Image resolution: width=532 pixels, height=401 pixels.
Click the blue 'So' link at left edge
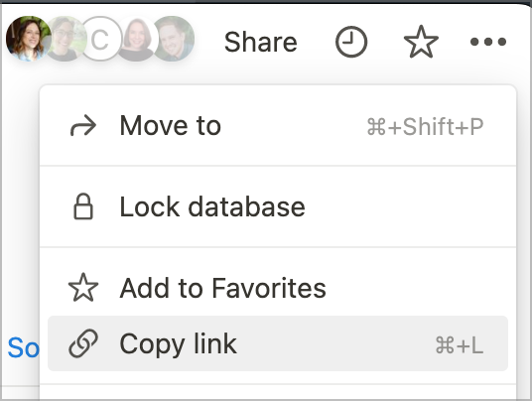(x=23, y=347)
